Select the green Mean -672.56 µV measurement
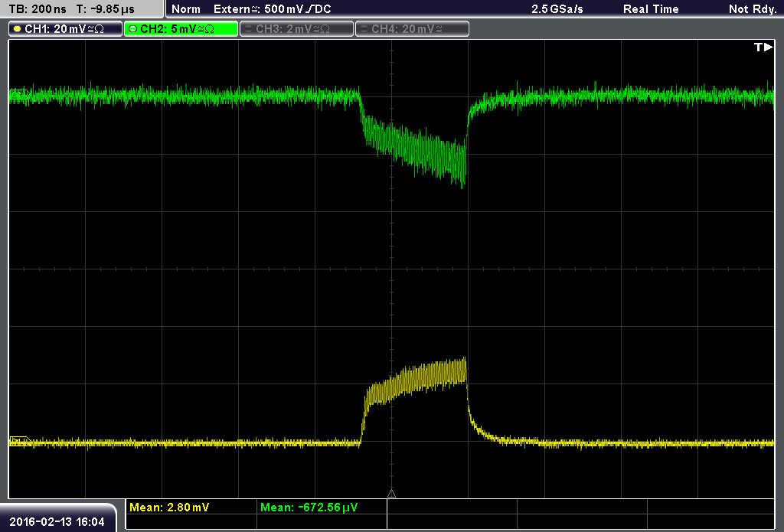784x532 pixels. (309, 507)
